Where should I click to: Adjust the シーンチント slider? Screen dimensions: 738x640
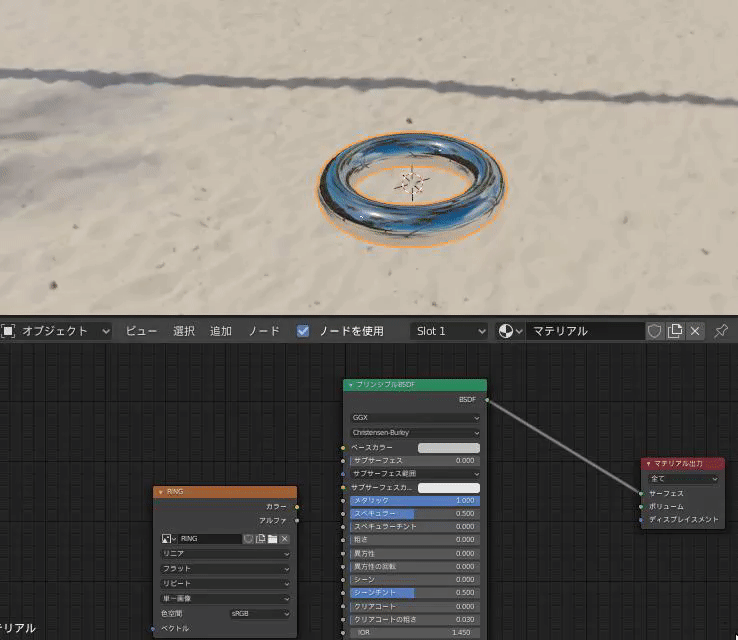[x=415, y=593]
